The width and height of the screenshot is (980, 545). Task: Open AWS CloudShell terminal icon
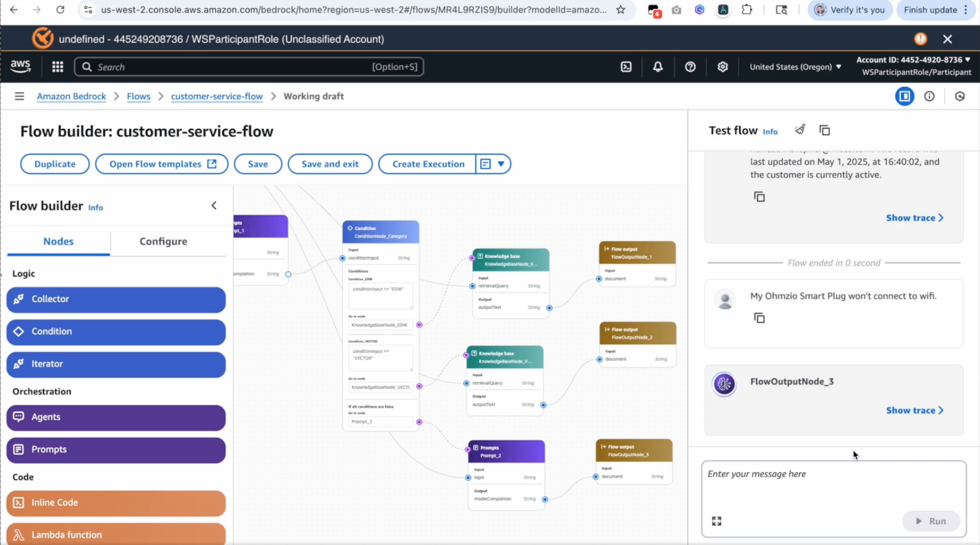click(626, 67)
